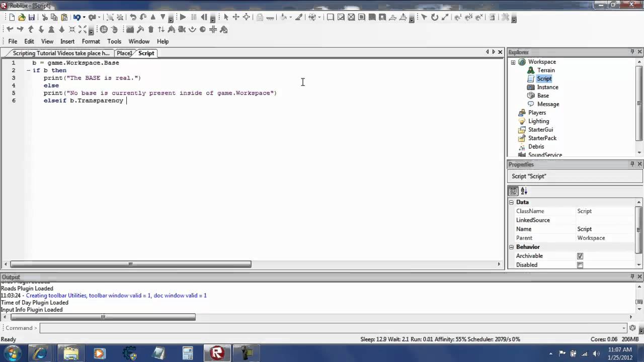Collapse the if-block fold marker on line 2
Viewport: 644px width, 362px height.
point(28,70)
